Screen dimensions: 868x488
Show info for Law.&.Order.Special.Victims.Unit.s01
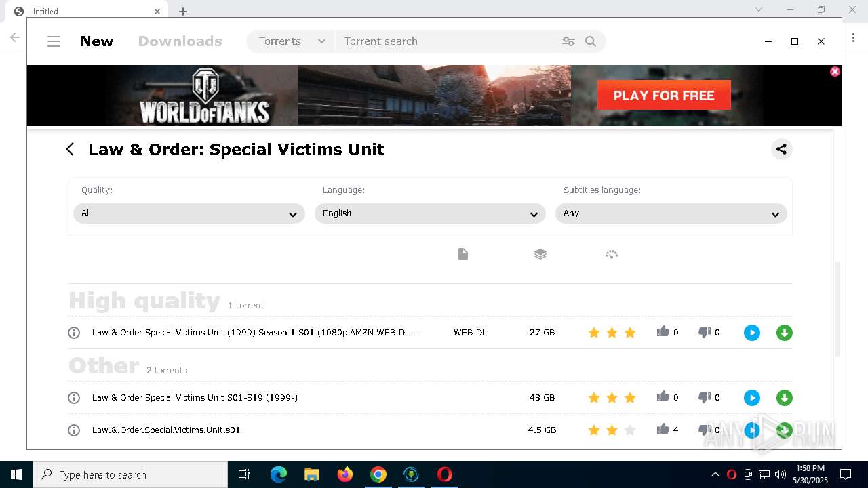coord(74,430)
